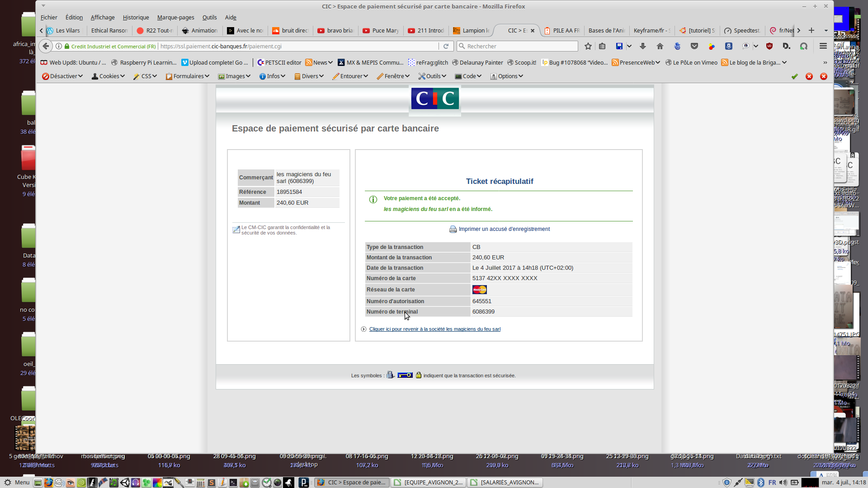
Task: Click the site info icon in the address bar
Action: click(x=59, y=46)
